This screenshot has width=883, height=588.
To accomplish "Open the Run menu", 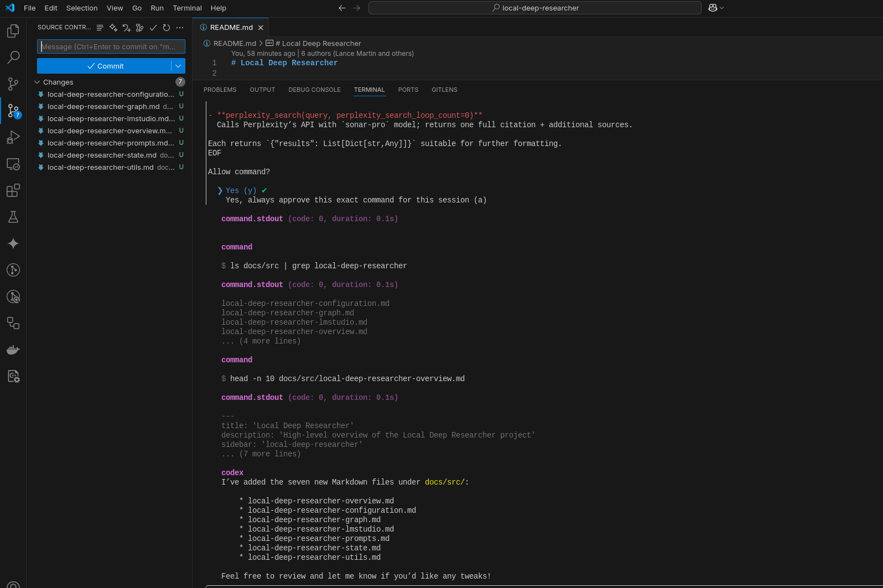I will pos(157,8).
